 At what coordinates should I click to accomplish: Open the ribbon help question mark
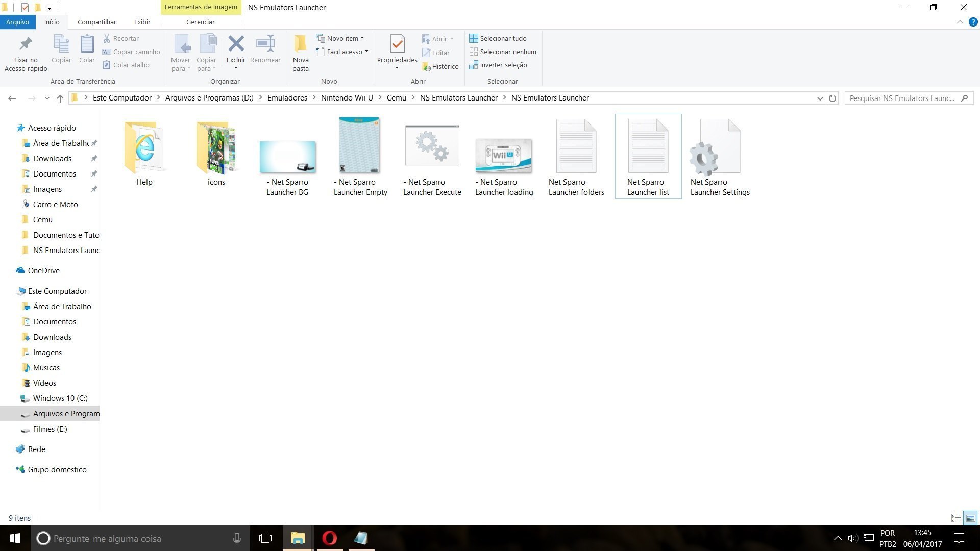pos(973,22)
